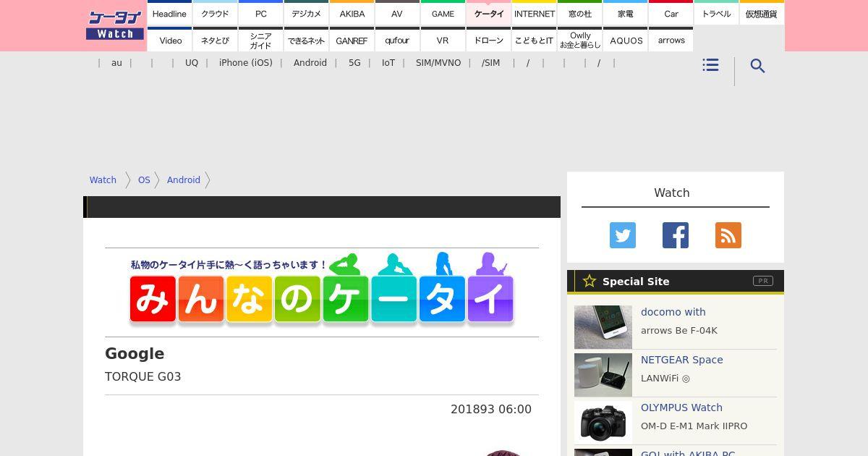Screen dimensions: 868x456
Task: Open the docomo with article link
Action: [673, 312]
